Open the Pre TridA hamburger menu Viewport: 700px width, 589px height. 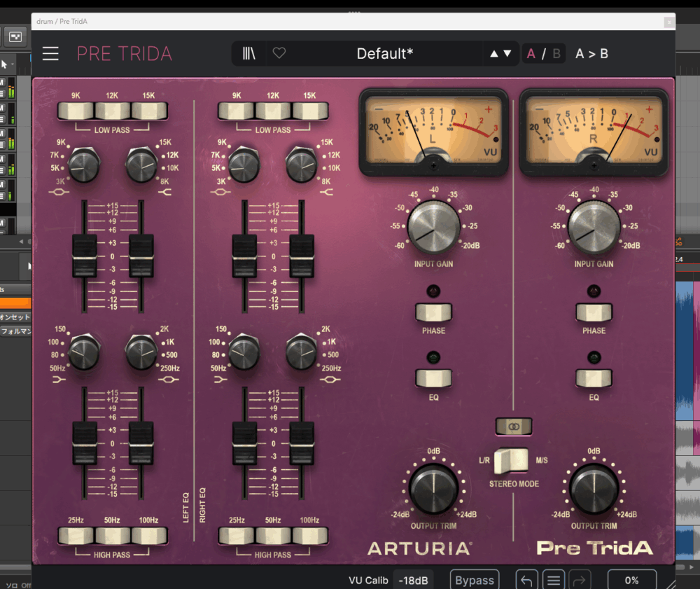pos(50,54)
